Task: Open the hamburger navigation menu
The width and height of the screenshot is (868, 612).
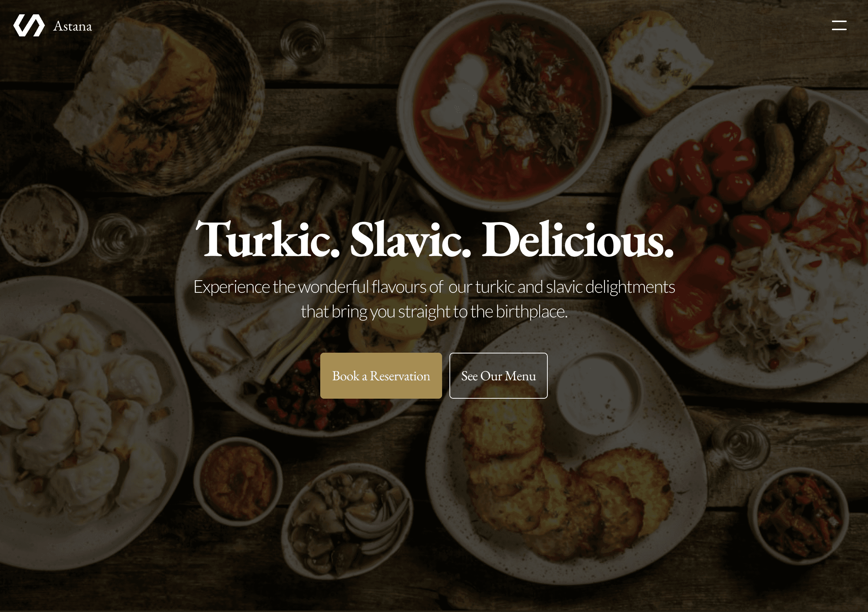Action: [839, 25]
